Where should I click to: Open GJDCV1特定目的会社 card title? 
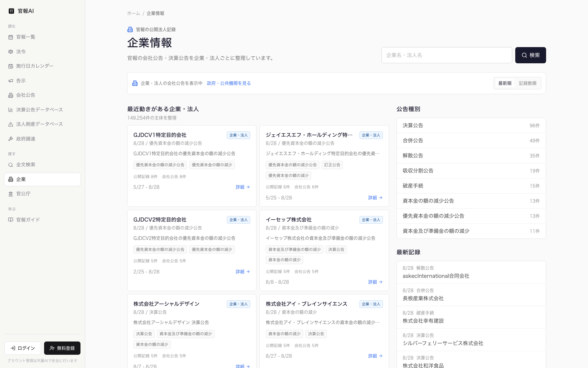point(160,135)
